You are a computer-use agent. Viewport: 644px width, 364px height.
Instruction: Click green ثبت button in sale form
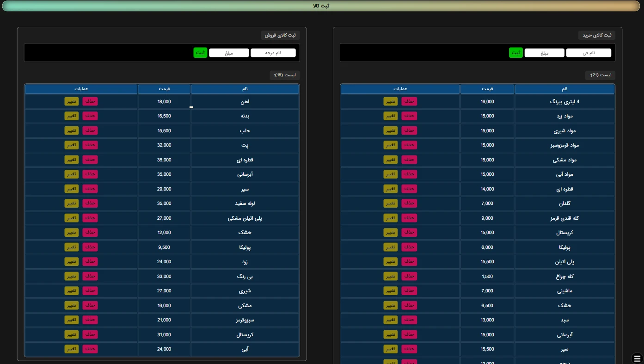click(x=200, y=53)
